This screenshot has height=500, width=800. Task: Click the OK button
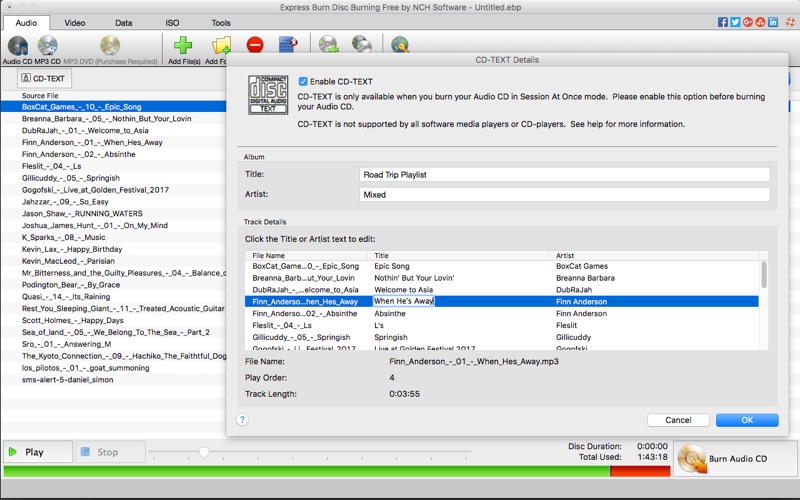pos(746,420)
